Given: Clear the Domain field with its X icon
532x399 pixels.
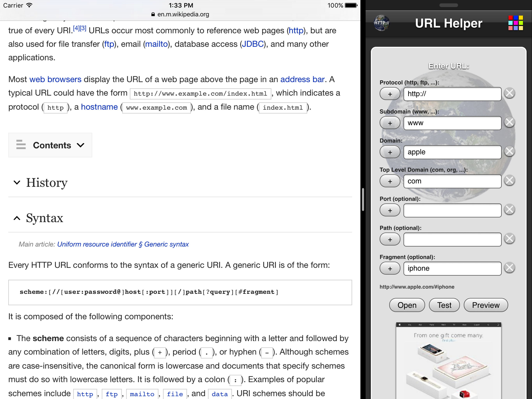Looking at the screenshot, I should [509, 152].
